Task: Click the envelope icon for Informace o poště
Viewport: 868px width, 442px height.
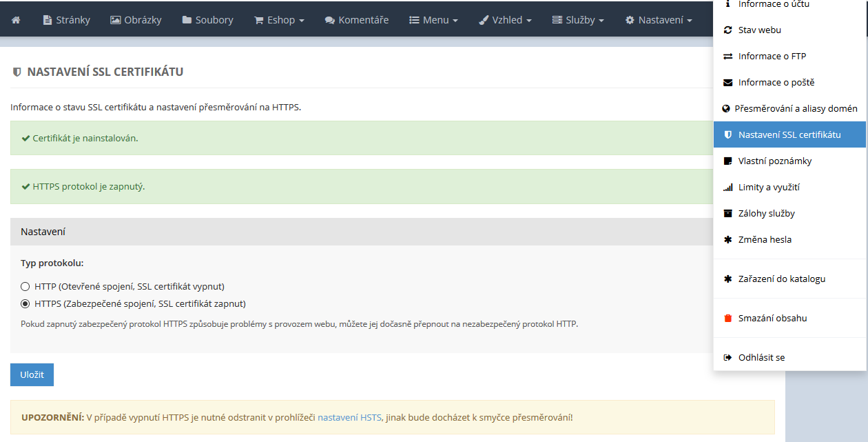Action: coord(727,83)
